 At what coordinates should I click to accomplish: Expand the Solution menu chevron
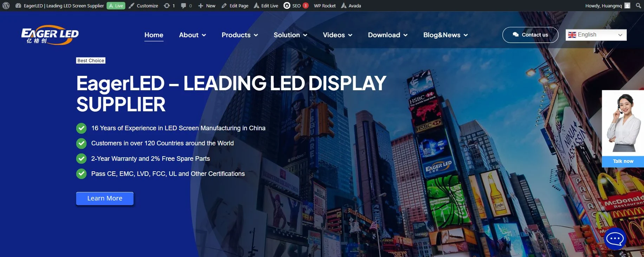305,35
